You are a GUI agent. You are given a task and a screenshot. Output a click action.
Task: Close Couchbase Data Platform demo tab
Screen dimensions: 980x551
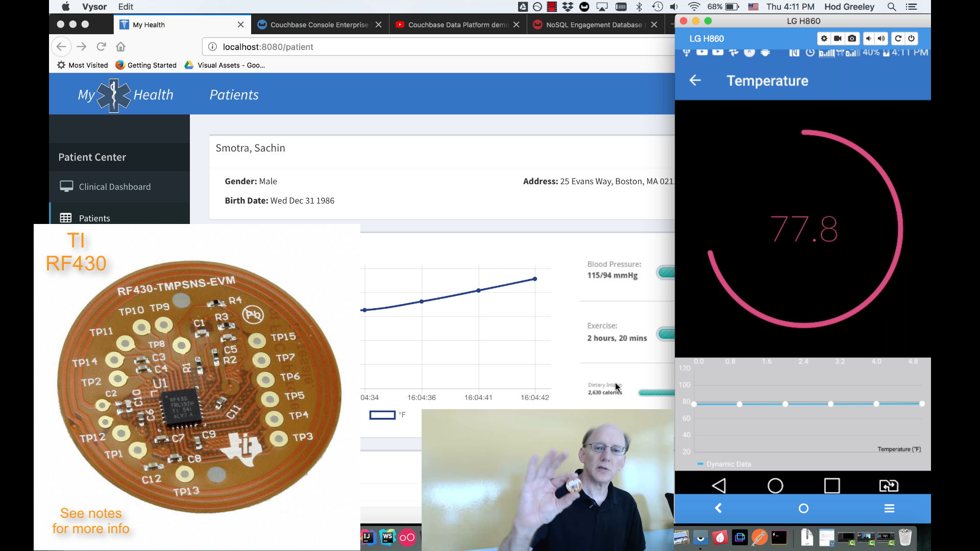click(516, 24)
